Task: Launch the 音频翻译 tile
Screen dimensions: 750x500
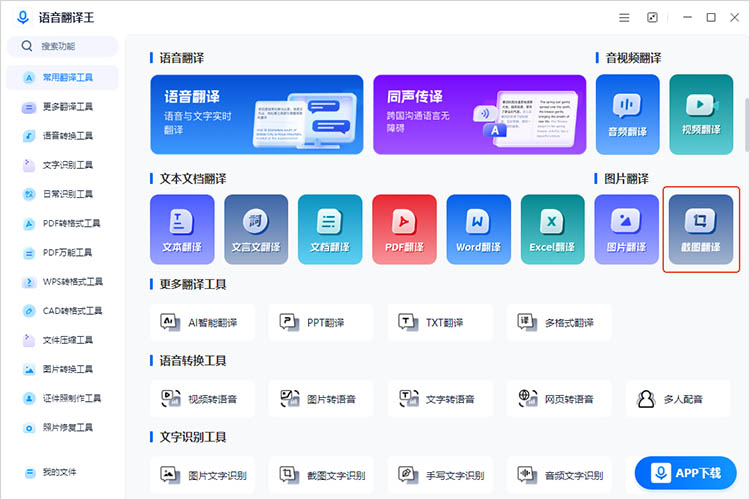Action: coord(627,114)
